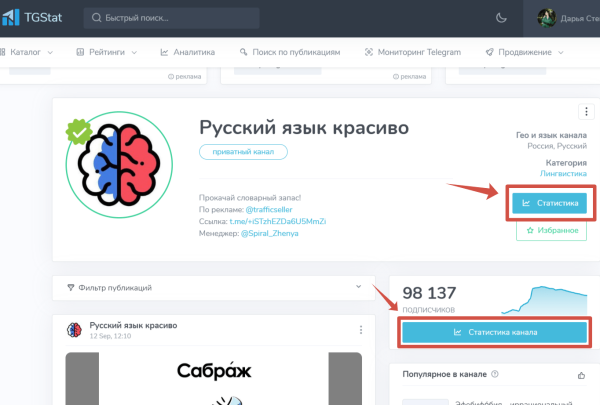This screenshot has height=405, width=600.
Task: Open the user profile avatar
Action: [546, 18]
